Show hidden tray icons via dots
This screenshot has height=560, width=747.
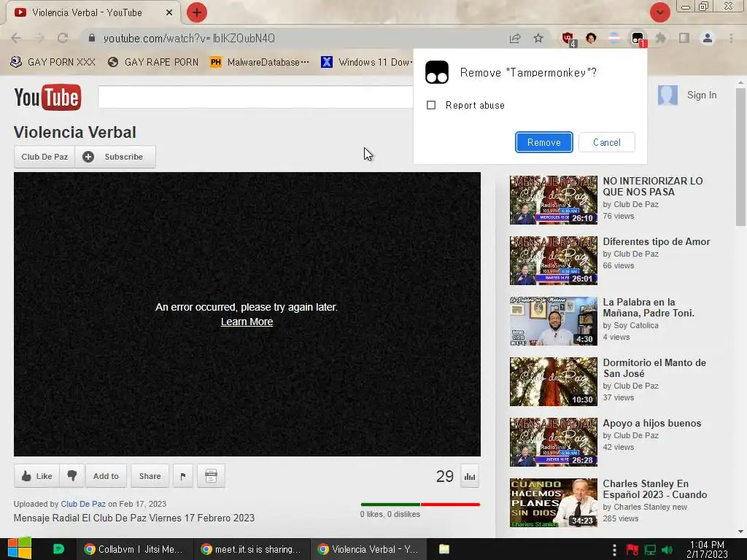pyautogui.click(x=614, y=550)
